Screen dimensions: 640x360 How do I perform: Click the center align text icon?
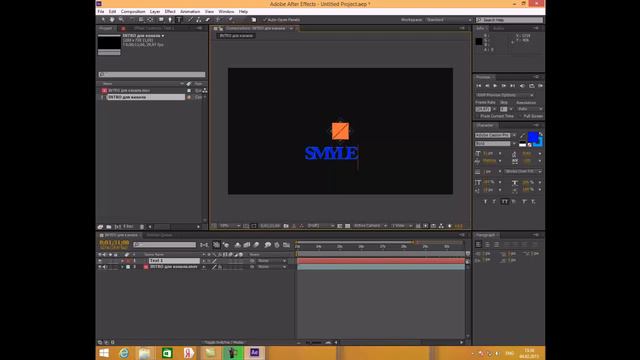tap(487, 244)
